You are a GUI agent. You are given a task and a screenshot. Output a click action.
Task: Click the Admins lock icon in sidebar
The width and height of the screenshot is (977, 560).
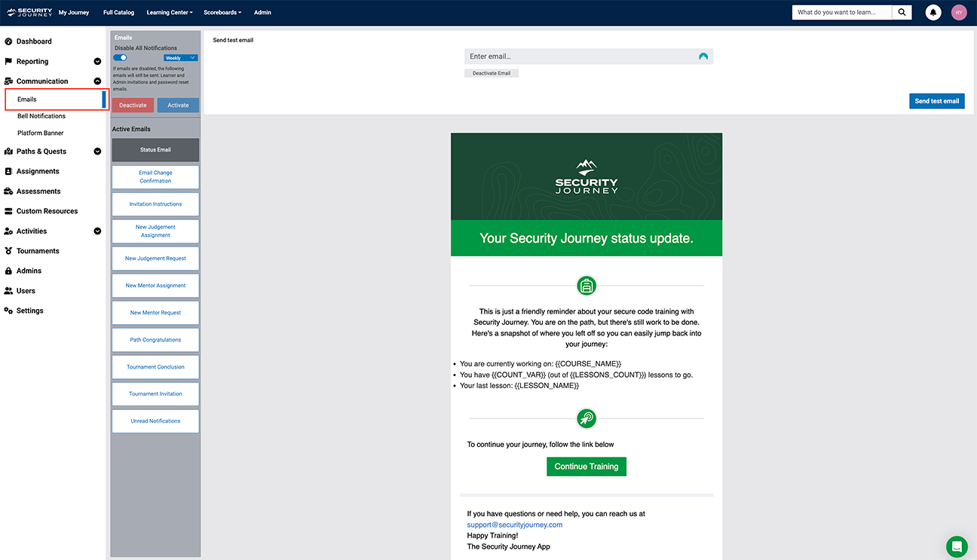coord(9,271)
